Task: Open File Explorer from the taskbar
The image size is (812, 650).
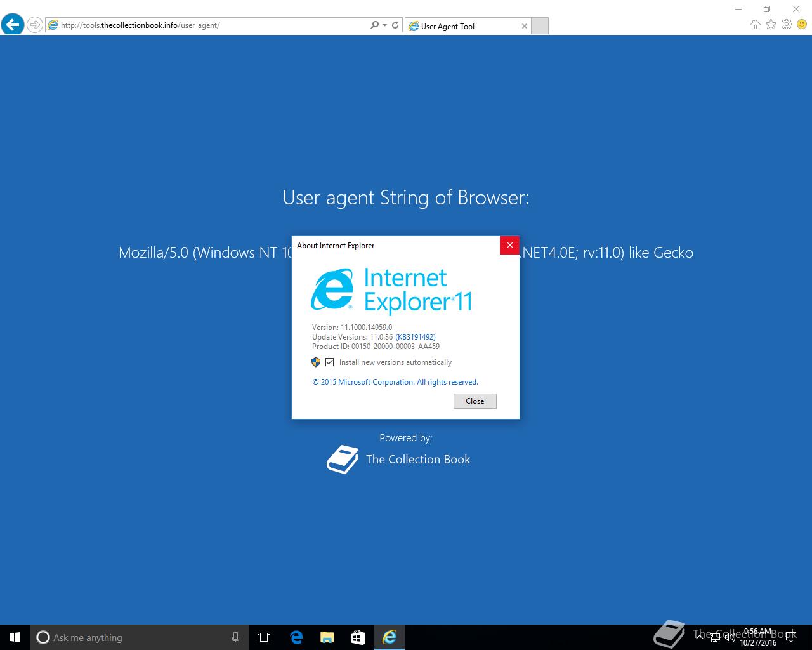Action: point(327,637)
